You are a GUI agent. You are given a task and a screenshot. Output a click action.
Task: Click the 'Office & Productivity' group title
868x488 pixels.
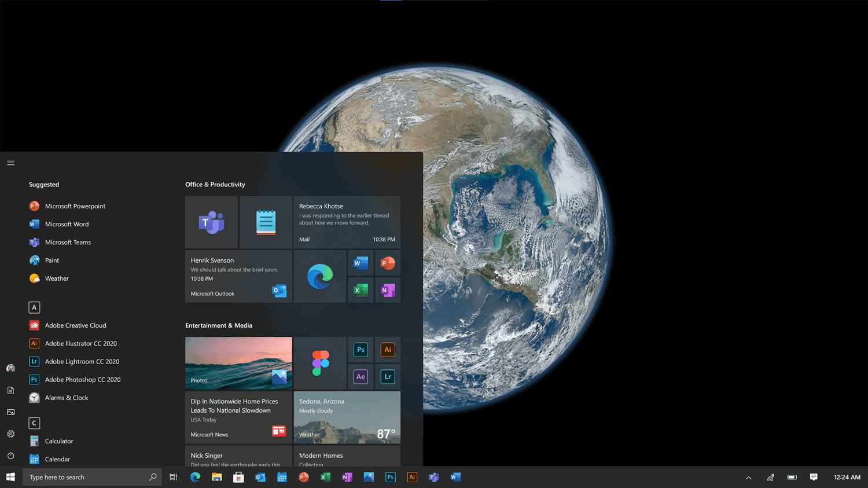(x=215, y=184)
